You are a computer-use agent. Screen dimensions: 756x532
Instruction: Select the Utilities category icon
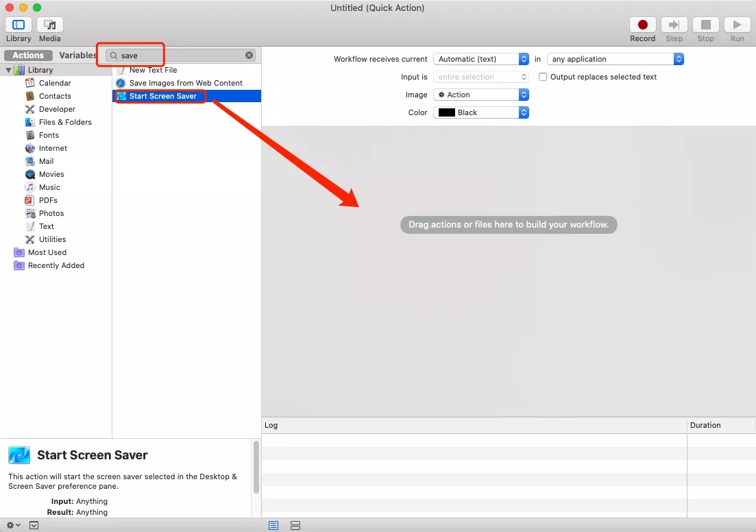coord(30,239)
